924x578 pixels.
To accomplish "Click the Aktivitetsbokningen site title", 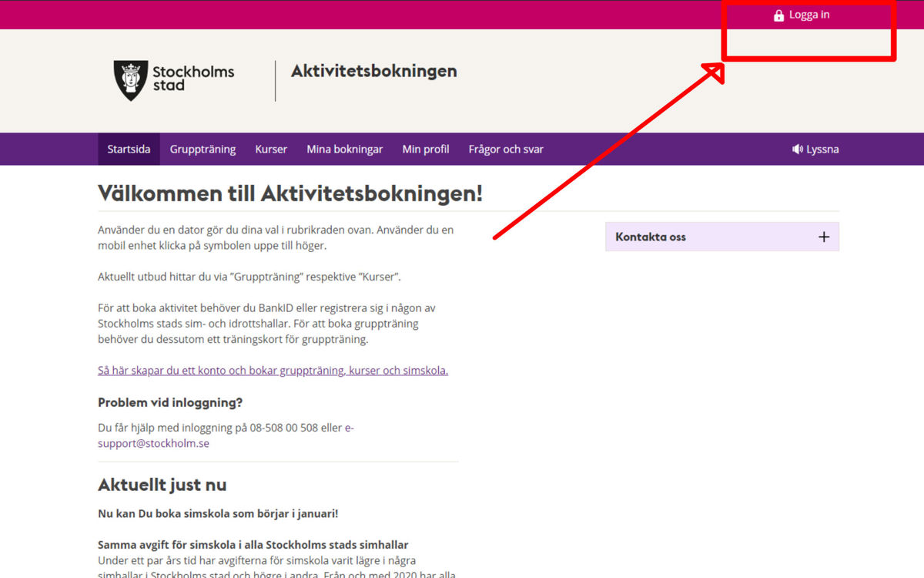I will [x=373, y=71].
